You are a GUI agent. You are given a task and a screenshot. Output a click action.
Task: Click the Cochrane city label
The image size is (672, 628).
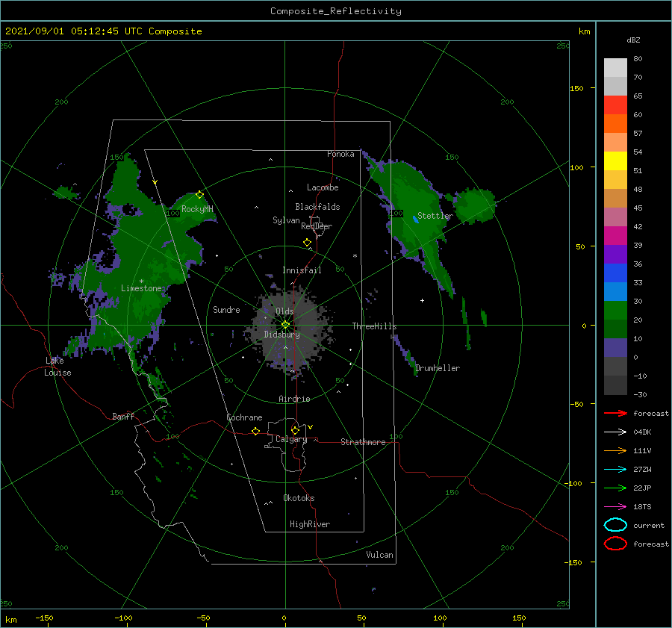(x=244, y=417)
